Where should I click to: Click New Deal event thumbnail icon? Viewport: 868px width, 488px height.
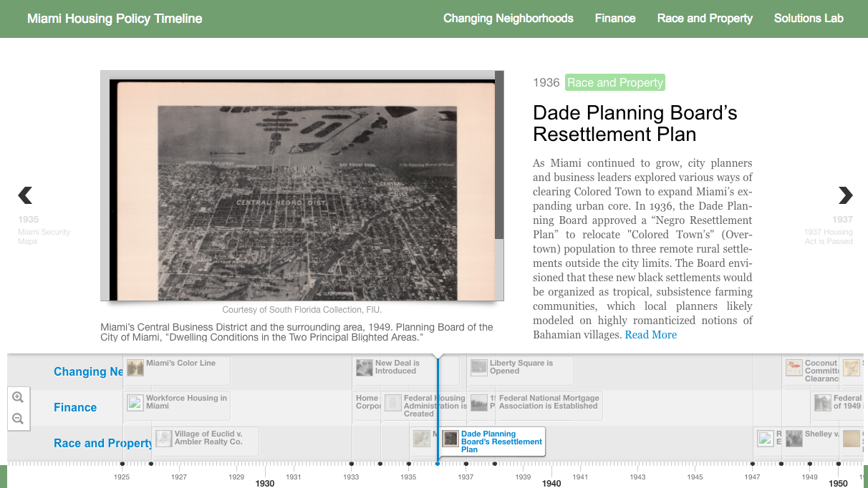[x=365, y=368]
